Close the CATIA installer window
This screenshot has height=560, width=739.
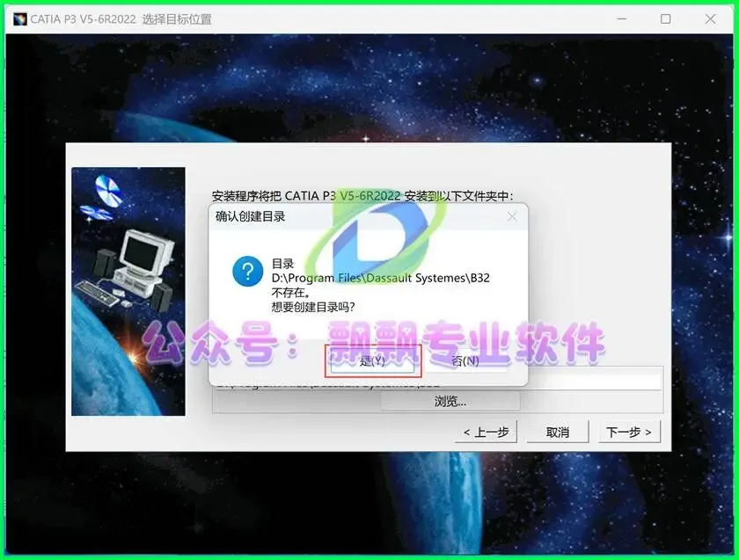tap(710, 19)
